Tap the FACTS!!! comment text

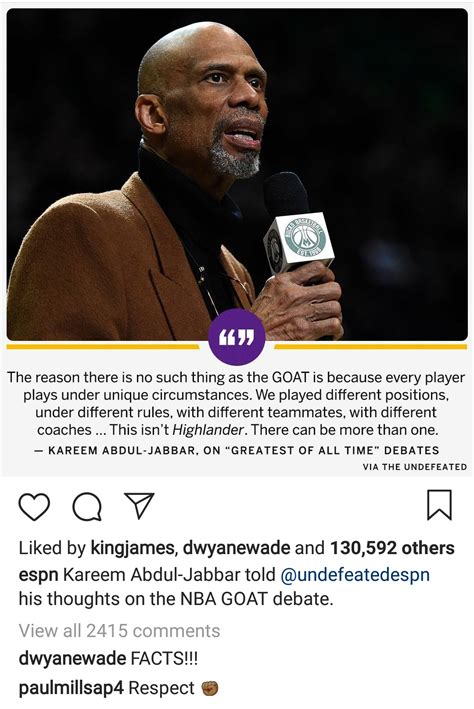coord(164,658)
